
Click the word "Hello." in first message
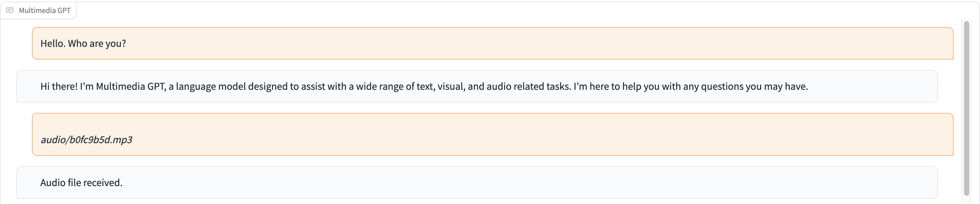(x=53, y=43)
